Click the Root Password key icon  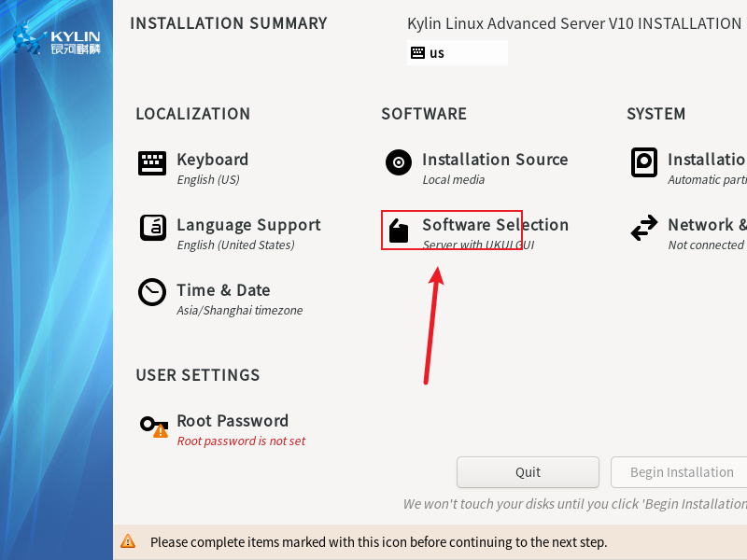point(153,426)
